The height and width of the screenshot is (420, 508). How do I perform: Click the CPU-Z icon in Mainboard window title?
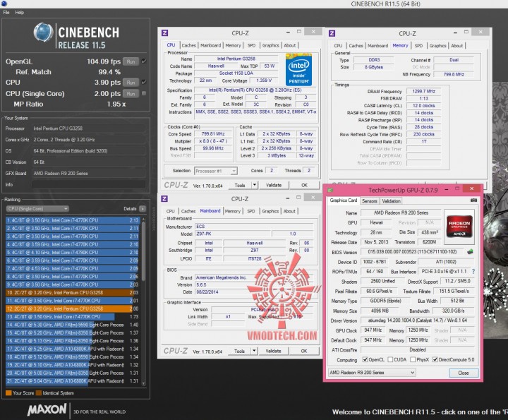click(x=164, y=198)
